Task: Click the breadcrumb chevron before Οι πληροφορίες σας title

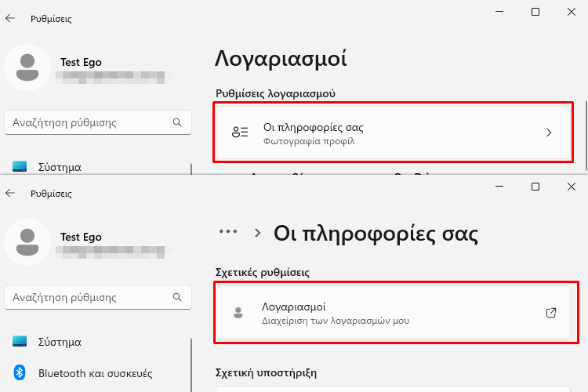Action: (x=257, y=233)
